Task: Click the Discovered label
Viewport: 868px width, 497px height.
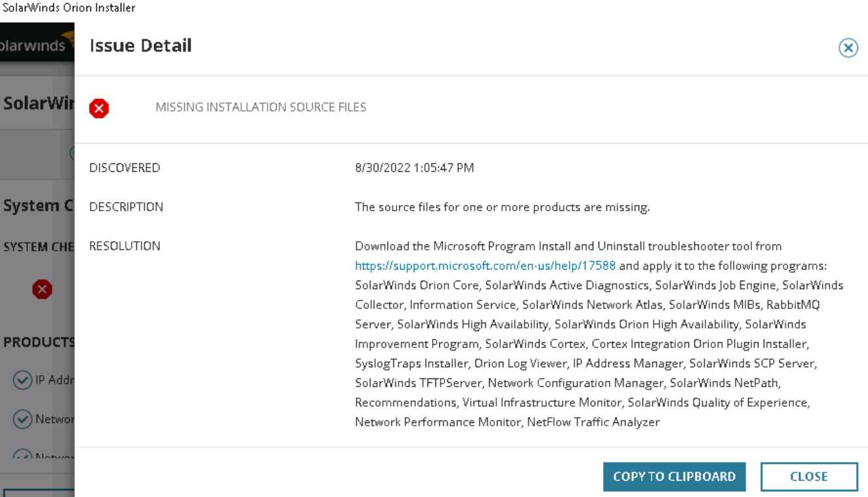Action: (125, 168)
